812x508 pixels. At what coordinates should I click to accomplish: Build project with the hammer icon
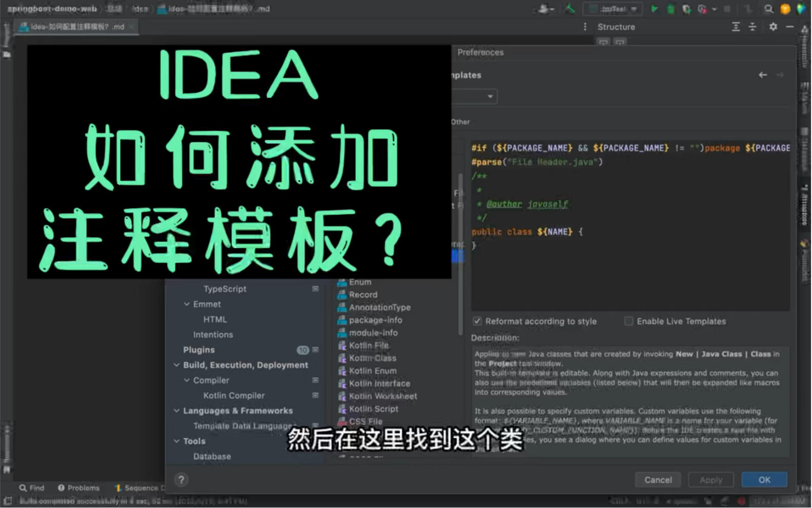coord(570,9)
